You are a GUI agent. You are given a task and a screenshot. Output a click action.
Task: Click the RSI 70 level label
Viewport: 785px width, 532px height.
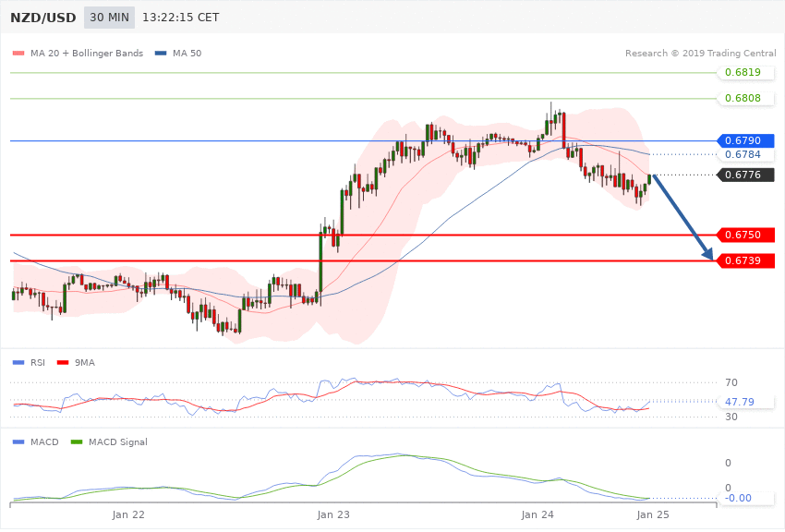[x=731, y=383]
